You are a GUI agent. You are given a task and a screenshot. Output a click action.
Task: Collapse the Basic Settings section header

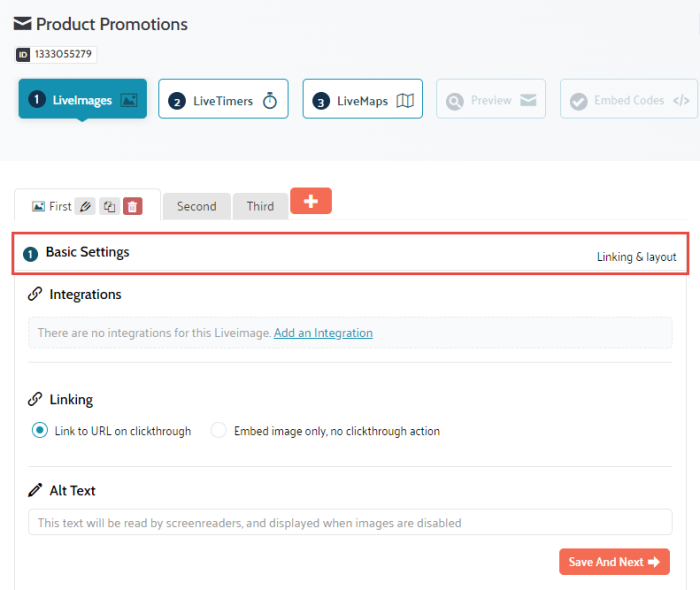88,253
